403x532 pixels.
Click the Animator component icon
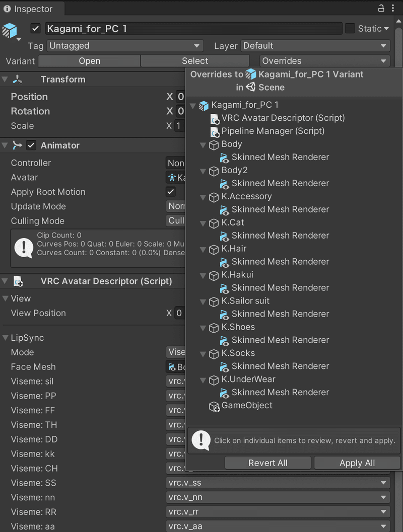tap(18, 145)
